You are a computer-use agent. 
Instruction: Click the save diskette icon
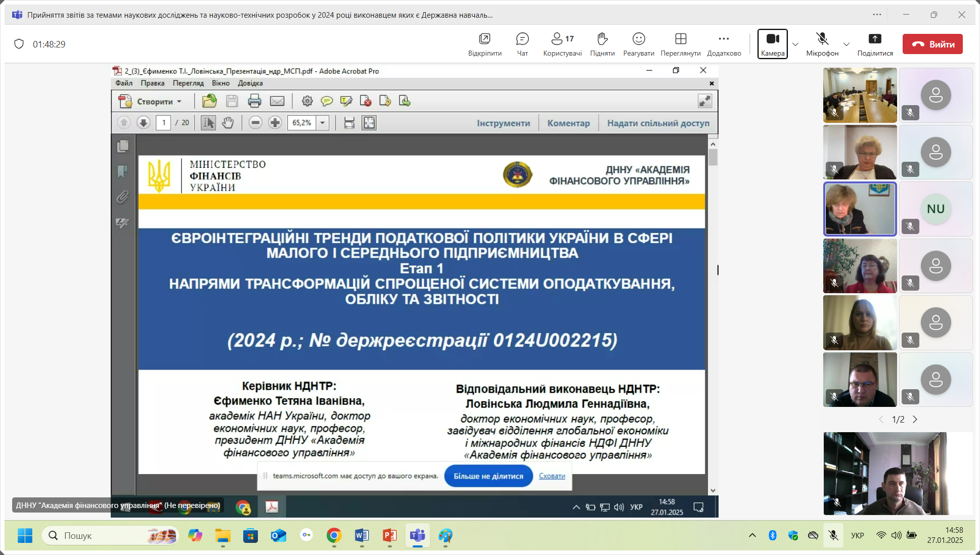[232, 101]
